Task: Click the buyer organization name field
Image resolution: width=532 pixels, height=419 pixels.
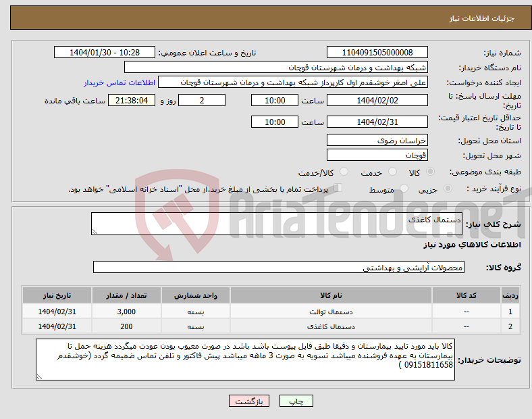Action: pyautogui.click(x=276, y=67)
